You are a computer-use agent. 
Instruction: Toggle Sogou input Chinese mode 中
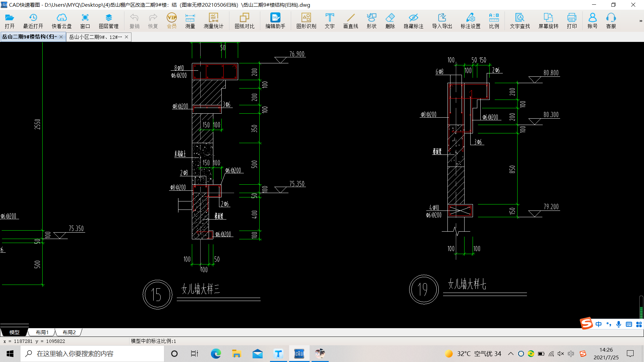point(599,324)
